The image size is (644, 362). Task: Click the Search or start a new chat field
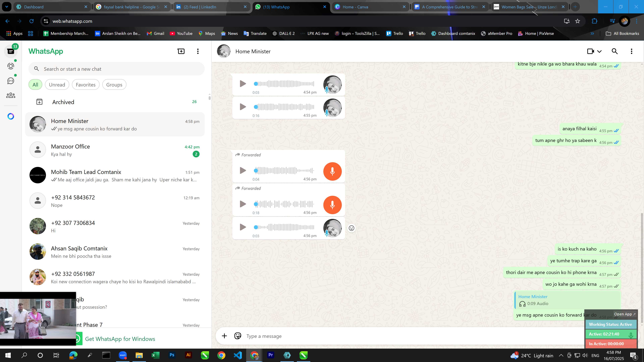click(117, 69)
